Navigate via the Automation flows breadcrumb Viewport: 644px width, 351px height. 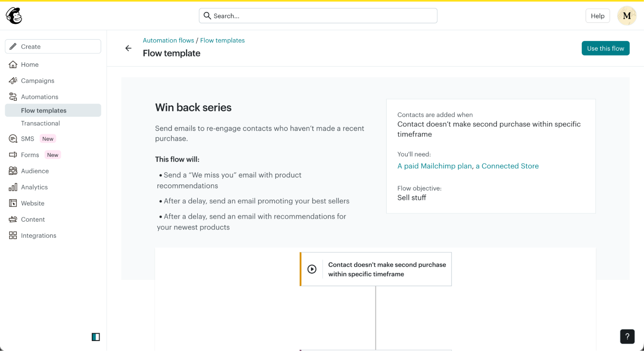168,40
